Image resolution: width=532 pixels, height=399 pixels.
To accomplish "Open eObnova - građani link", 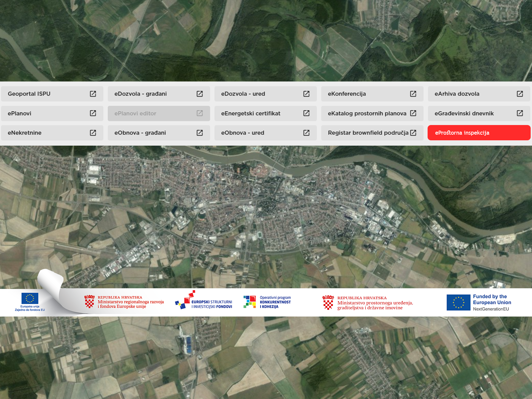I will 153,133.
